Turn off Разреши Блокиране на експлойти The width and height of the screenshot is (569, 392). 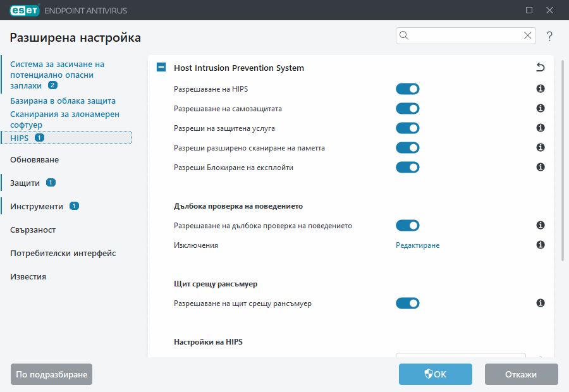click(x=408, y=167)
